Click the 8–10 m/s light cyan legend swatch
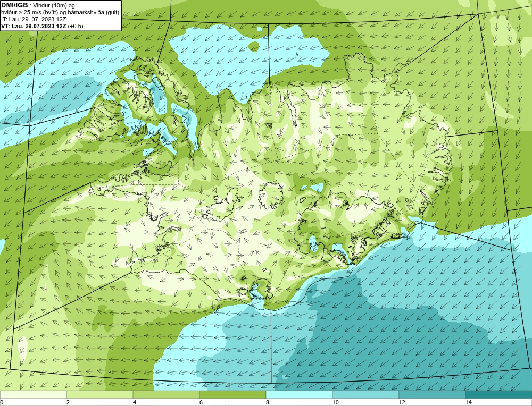The width and height of the screenshot is (532, 406). tap(299, 394)
